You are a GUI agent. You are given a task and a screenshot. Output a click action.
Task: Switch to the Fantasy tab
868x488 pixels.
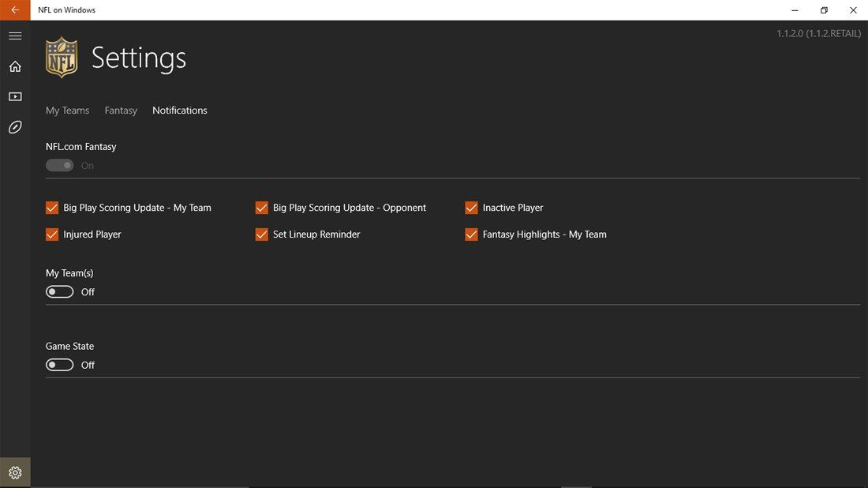coord(121,111)
